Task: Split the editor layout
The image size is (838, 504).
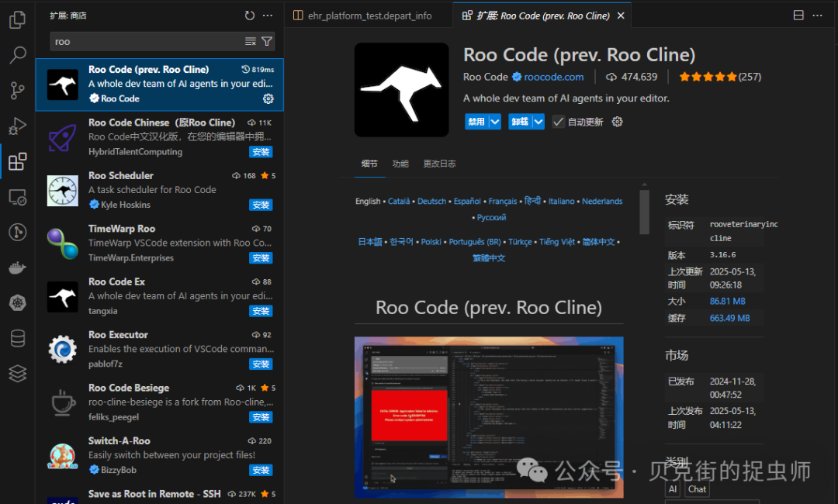Action: 798,16
